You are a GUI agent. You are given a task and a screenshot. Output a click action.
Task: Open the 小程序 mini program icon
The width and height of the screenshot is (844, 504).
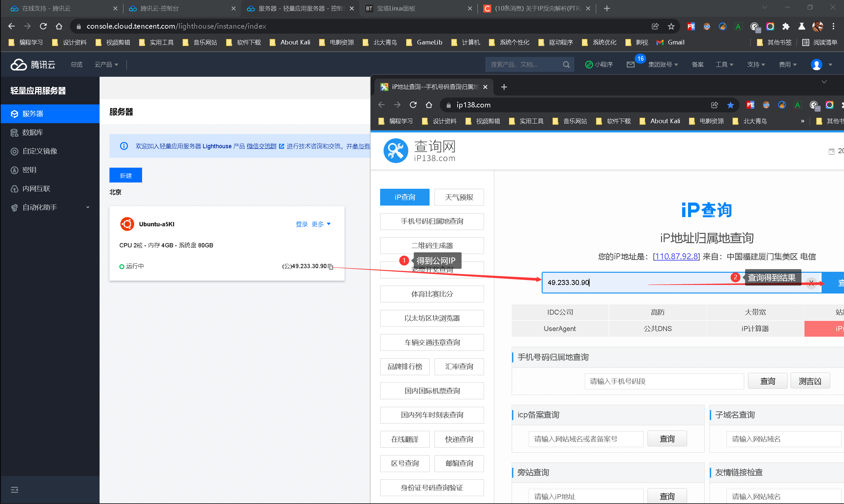coord(589,64)
